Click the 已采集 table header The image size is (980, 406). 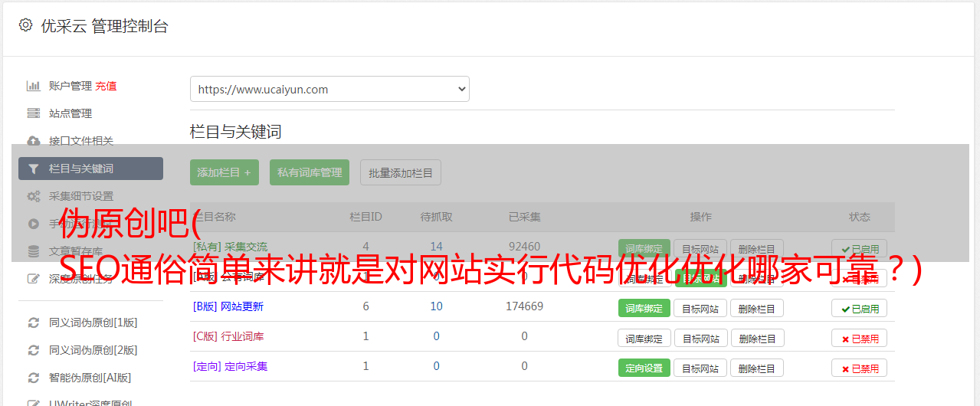[x=524, y=217]
